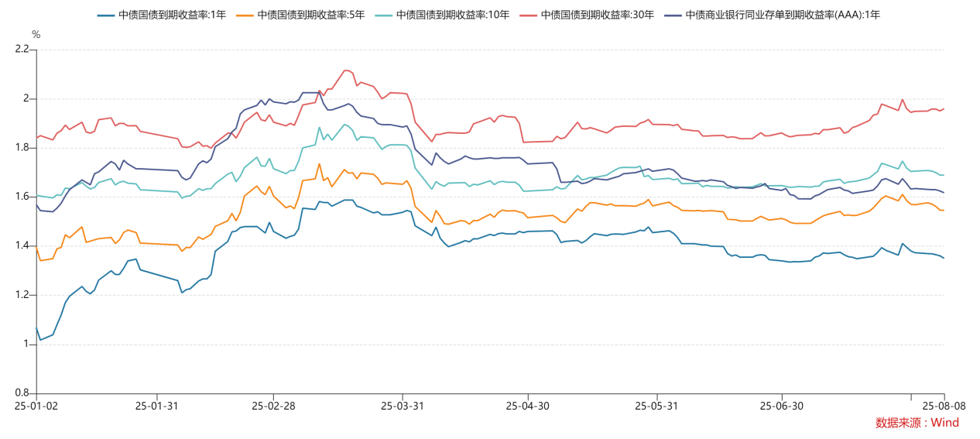The width and height of the screenshot is (980, 439).
Task: Click the teal 10年 legend line marker
Action: (x=383, y=15)
